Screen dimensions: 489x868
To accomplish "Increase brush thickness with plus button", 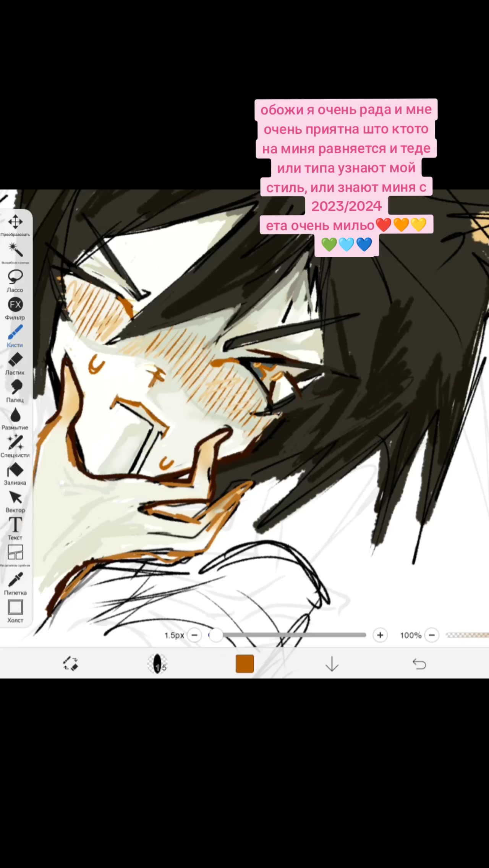I will 380,635.
